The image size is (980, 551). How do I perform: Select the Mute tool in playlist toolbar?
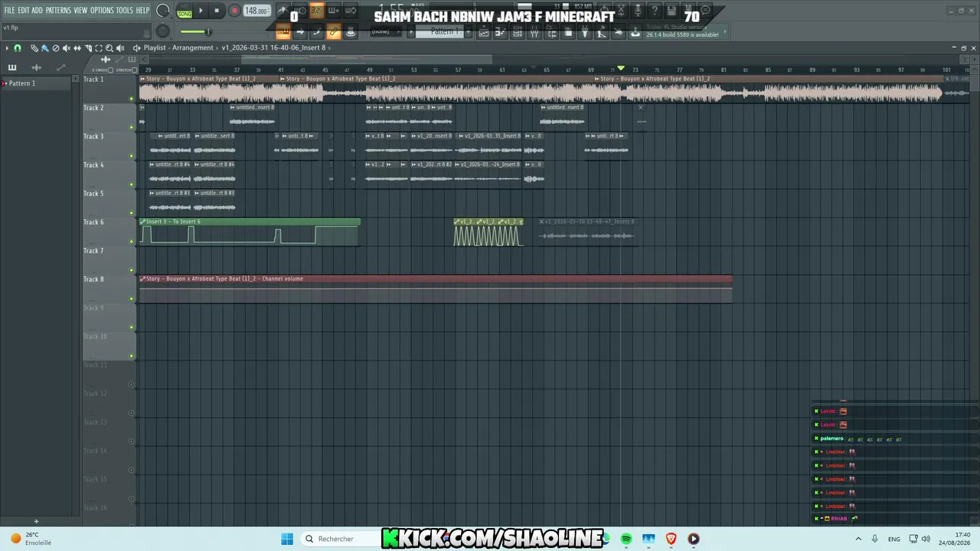point(67,48)
